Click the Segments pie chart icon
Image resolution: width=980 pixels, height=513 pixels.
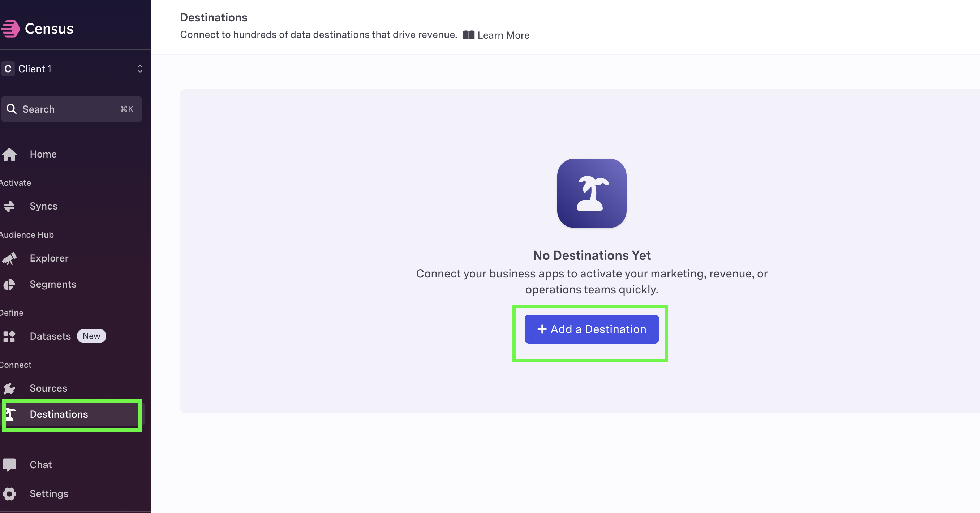coord(9,284)
